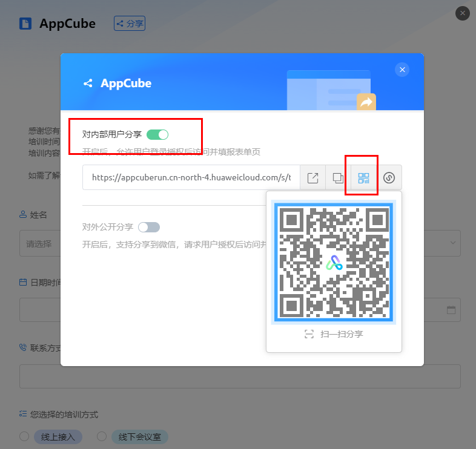Click the 对外公开分享 label text

click(x=107, y=227)
